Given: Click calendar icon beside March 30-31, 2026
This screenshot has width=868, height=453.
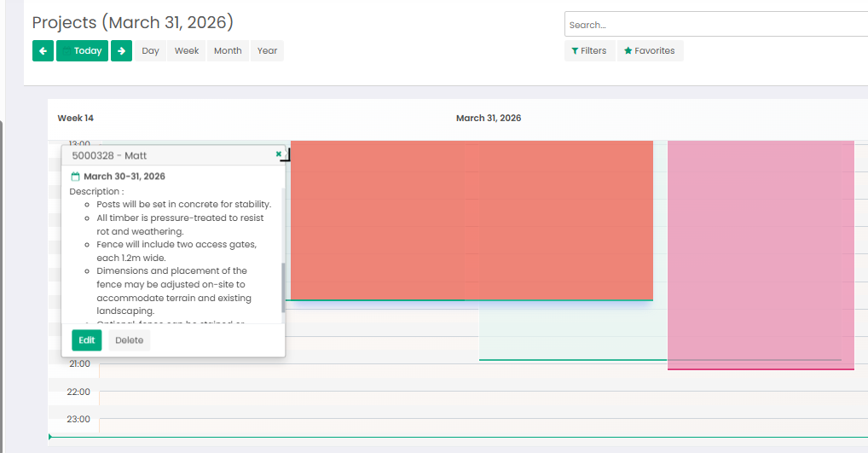Looking at the screenshot, I should [x=75, y=177].
